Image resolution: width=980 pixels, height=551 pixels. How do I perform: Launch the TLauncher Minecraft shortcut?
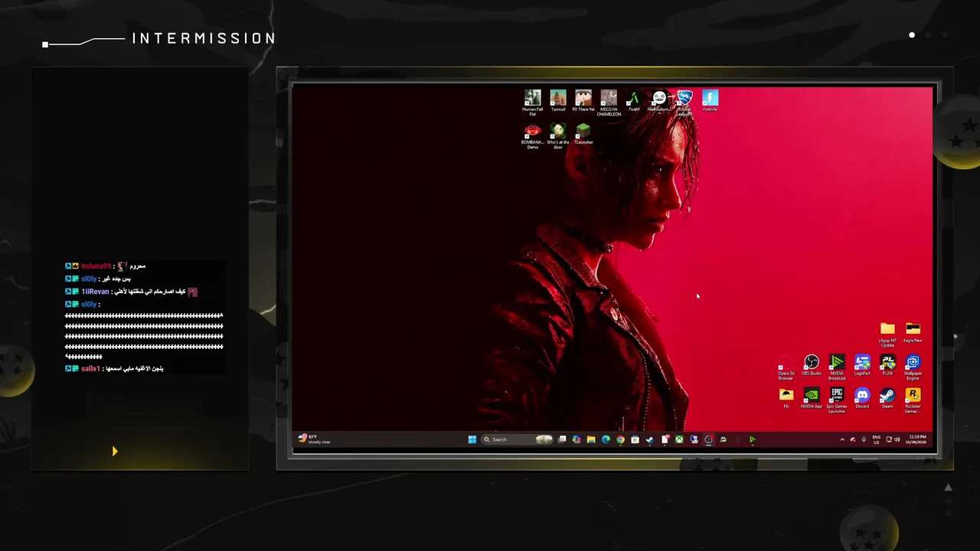pos(583,134)
